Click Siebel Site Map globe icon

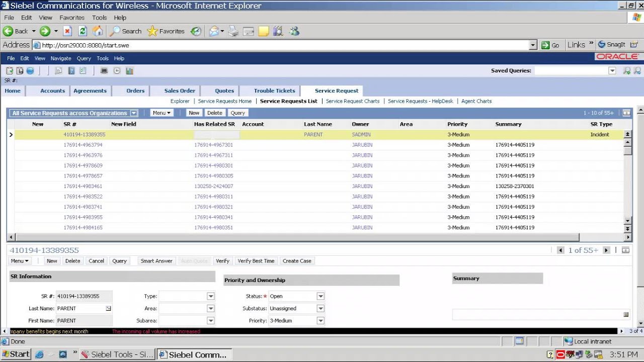(30, 71)
